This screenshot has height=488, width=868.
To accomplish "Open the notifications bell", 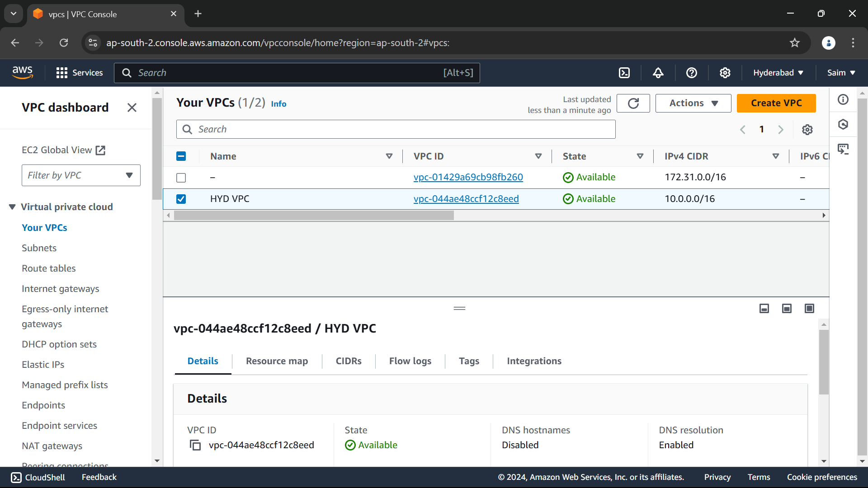I will point(658,73).
